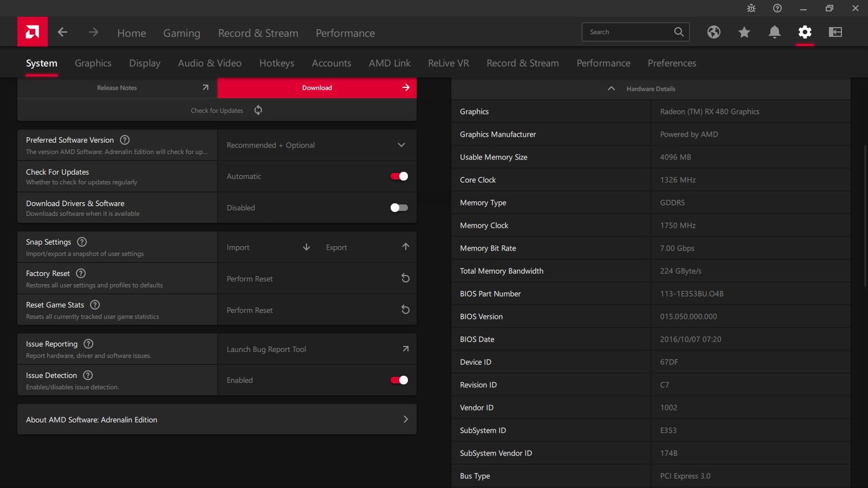
Task: Click the Release Notes external link icon
Action: click(x=205, y=87)
